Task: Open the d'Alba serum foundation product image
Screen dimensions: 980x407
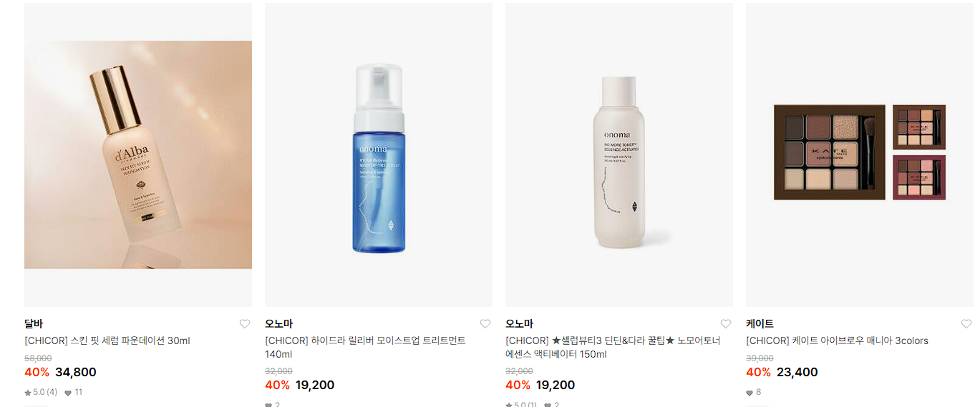Action: pos(138,155)
